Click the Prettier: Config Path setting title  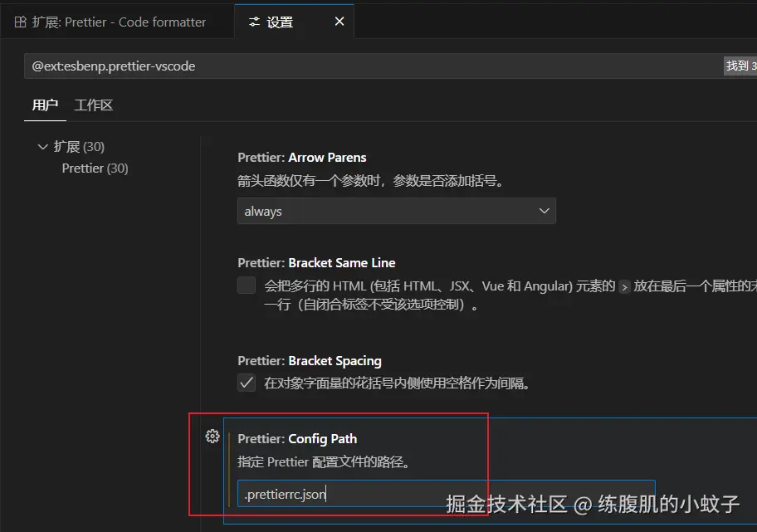(x=296, y=438)
